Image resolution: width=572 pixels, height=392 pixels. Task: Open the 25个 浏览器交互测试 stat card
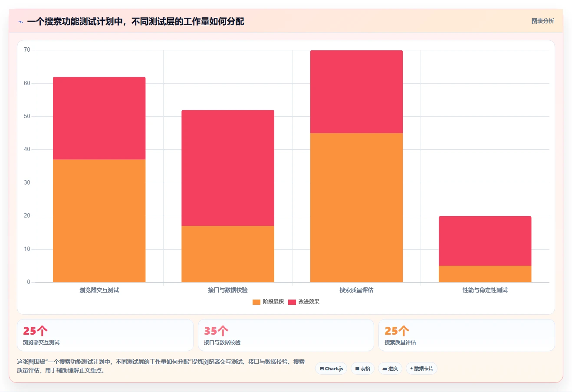pos(105,335)
